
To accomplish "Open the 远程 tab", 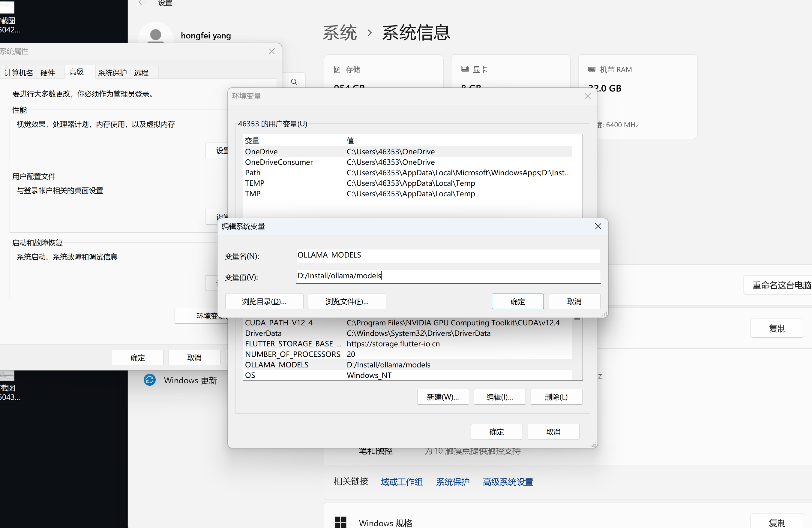I will point(141,73).
